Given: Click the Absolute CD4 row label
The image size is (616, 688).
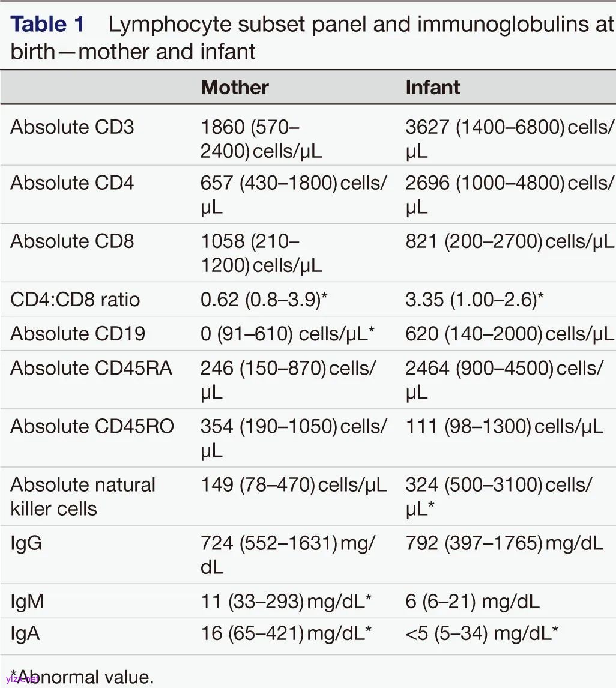Looking at the screenshot, I should tap(72, 183).
